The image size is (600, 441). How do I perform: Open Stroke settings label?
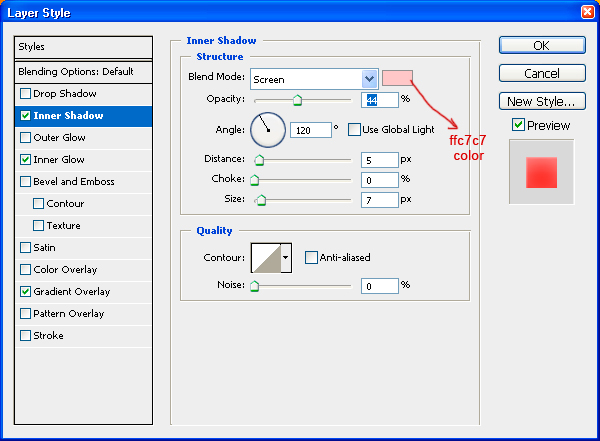(x=49, y=336)
